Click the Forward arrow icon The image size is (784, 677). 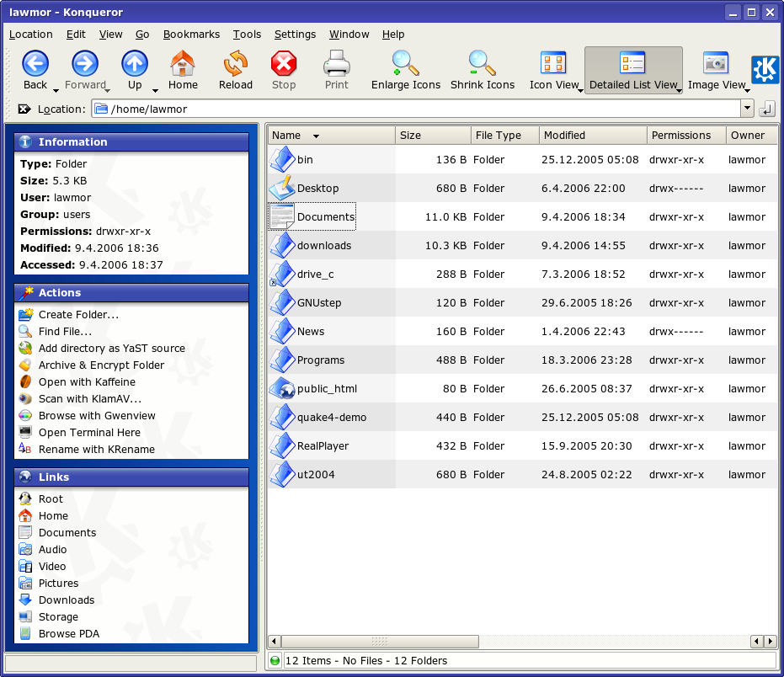[84, 63]
